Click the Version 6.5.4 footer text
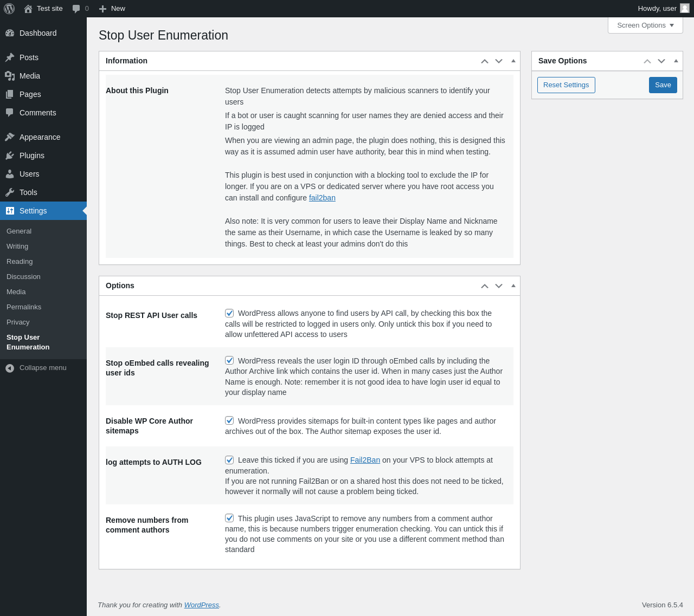694x616 pixels. (663, 605)
